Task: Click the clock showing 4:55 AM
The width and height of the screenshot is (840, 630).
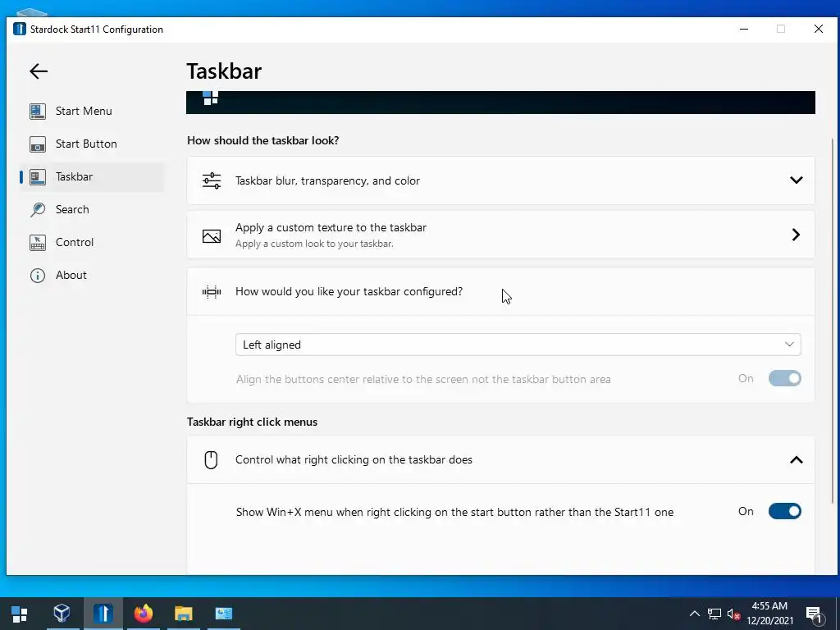Action: [x=769, y=606]
